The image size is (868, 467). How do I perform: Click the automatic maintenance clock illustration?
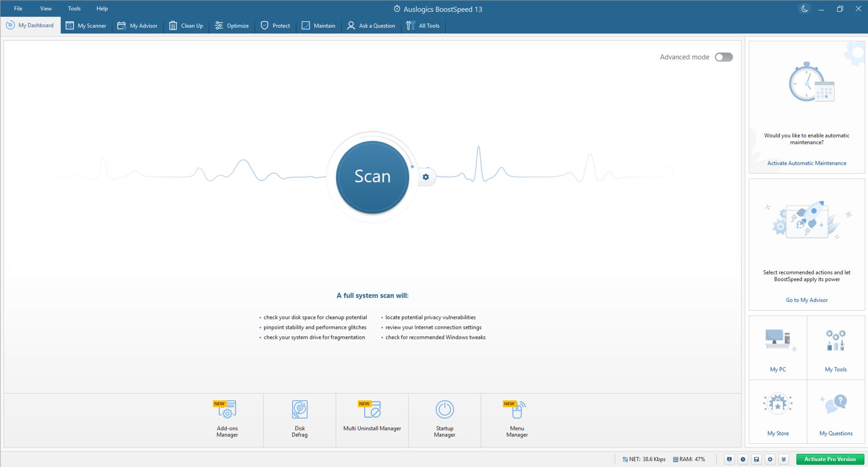point(811,82)
